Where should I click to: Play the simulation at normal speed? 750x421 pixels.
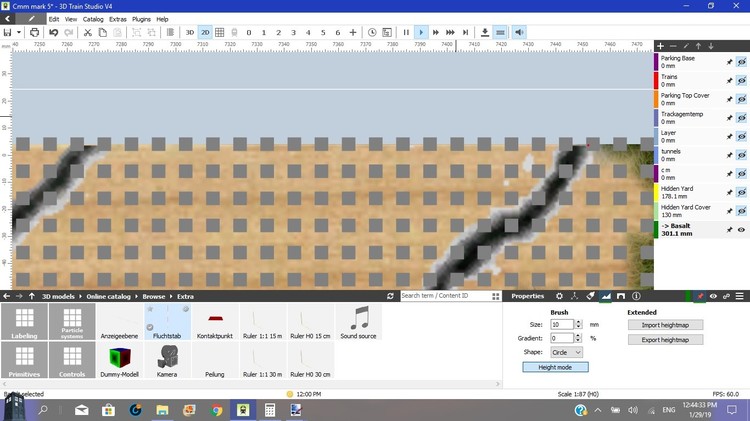[421, 33]
